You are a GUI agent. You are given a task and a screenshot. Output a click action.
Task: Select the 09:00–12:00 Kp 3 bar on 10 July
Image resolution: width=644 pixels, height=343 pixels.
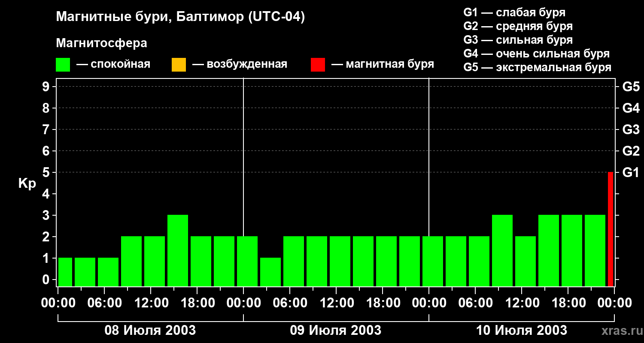pos(502,250)
